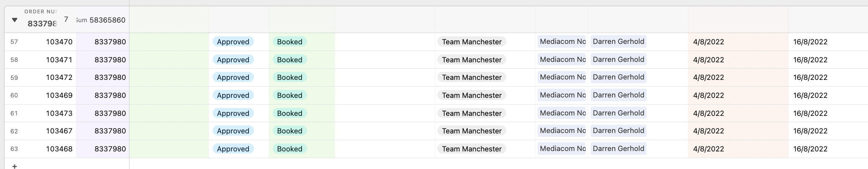This screenshot has height=169, width=868.
Task: Open the Mediacom record in row 62
Action: (562, 131)
